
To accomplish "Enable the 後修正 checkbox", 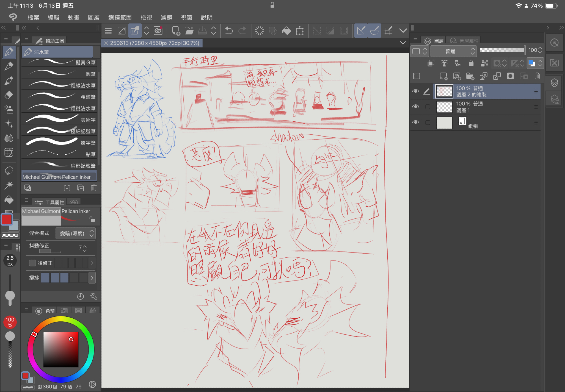I will point(32,263).
